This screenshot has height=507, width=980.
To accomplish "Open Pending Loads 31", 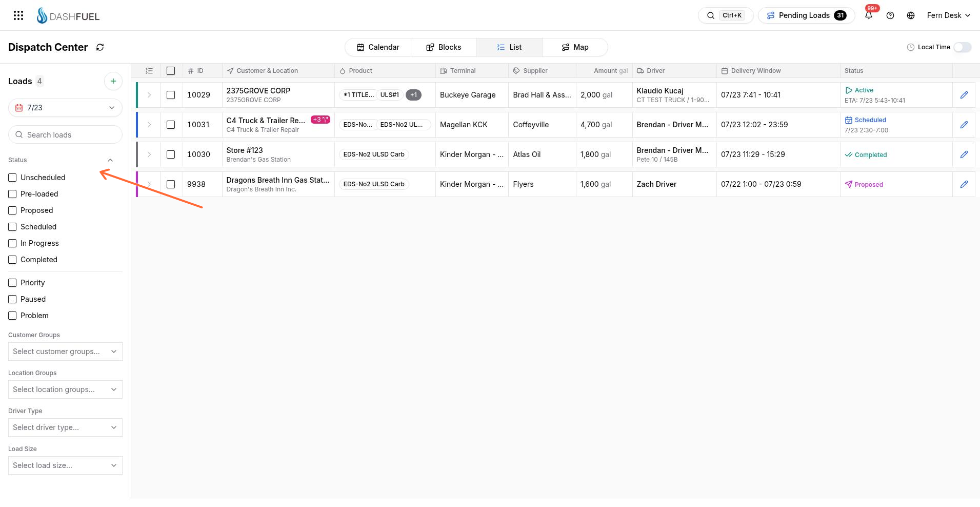I will [807, 15].
